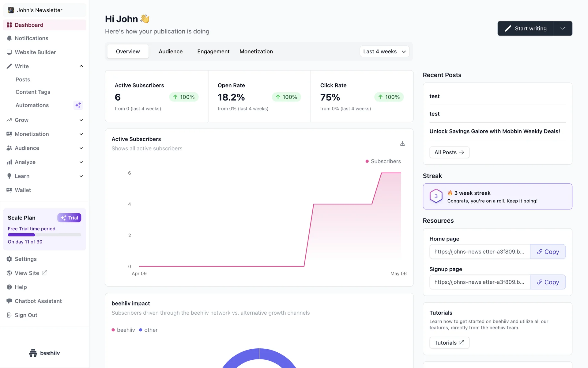The image size is (588, 368).
Task: Switch to the Engagement tab
Action: click(213, 52)
